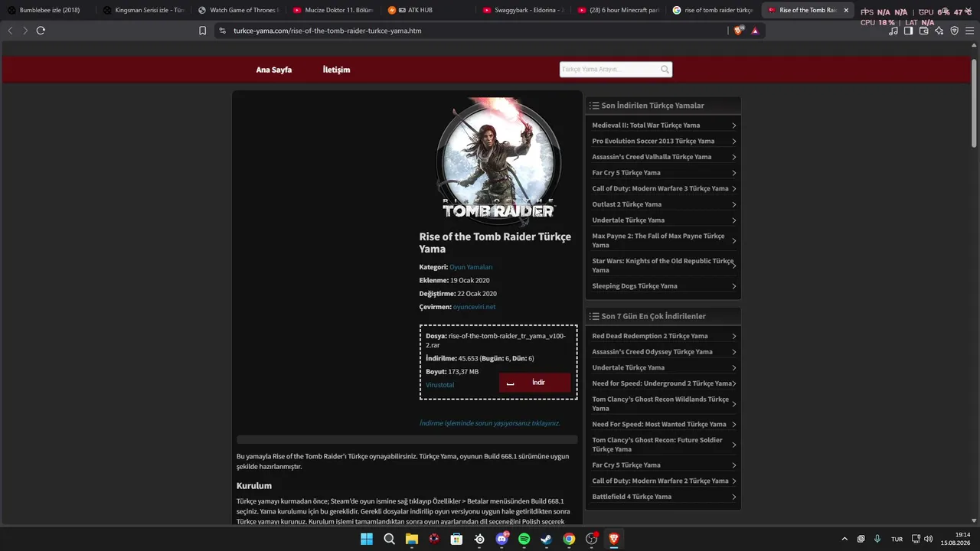Open Brave Leo AI sparkle icon
980x551 pixels.
(x=939, y=31)
